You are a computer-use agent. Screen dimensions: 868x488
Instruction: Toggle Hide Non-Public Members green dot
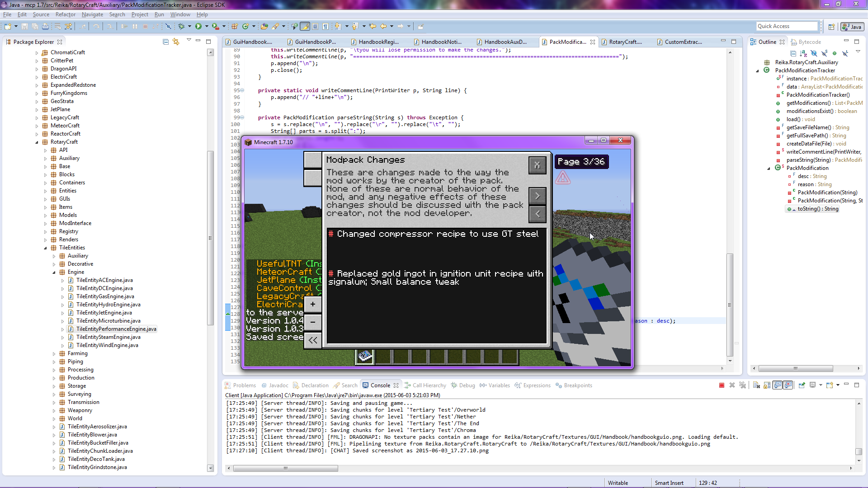[x=835, y=53]
